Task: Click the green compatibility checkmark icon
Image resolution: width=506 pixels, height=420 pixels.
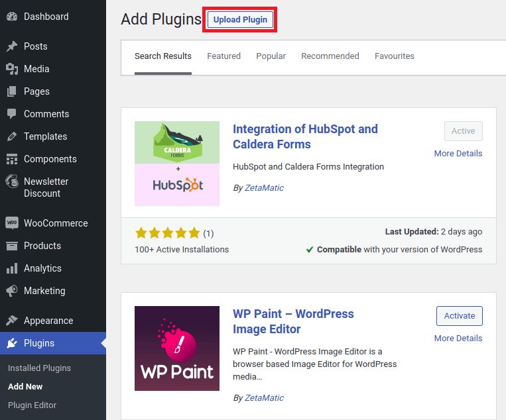Action: [310, 250]
